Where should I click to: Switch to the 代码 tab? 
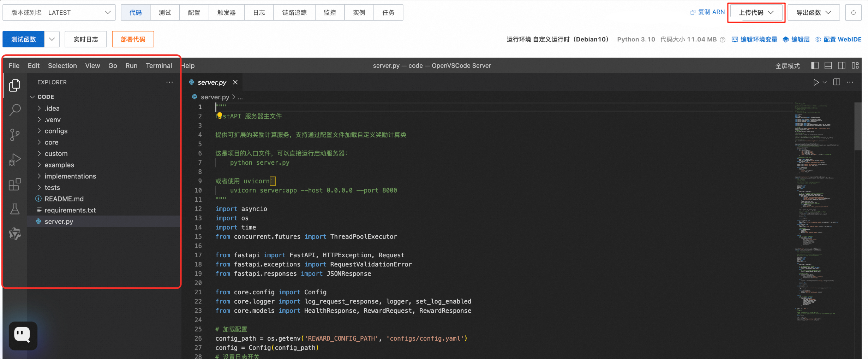(x=136, y=13)
